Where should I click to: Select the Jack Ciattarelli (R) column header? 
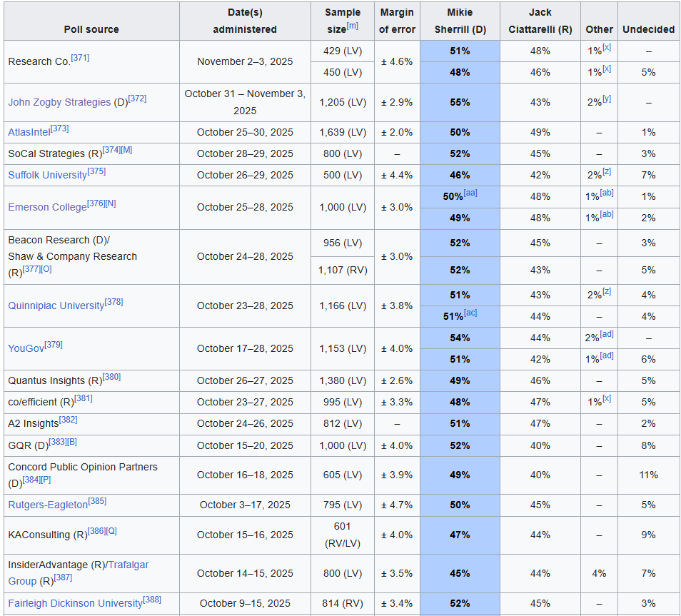[540, 21]
